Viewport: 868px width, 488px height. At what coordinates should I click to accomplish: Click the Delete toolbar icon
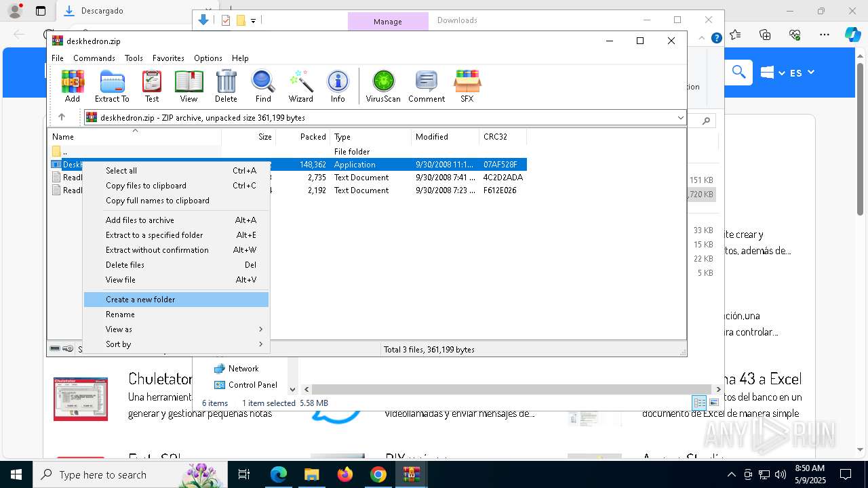pyautogui.click(x=226, y=86)
